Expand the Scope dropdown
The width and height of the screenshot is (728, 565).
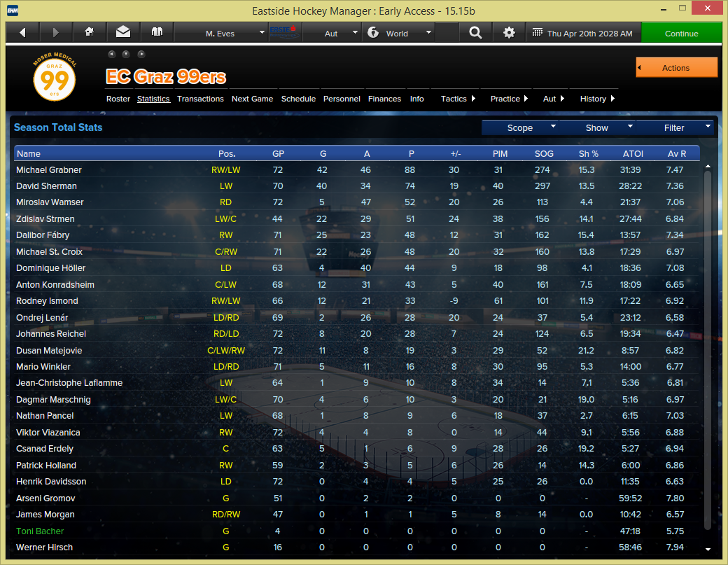click(520, 127)
